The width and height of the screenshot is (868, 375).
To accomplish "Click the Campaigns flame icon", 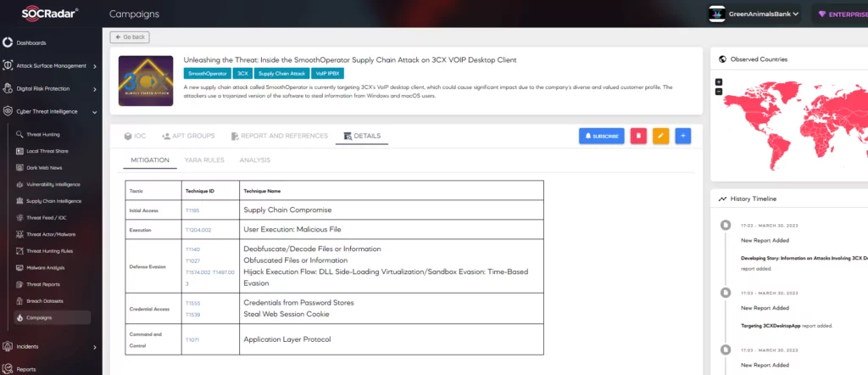I will [20, 317].
